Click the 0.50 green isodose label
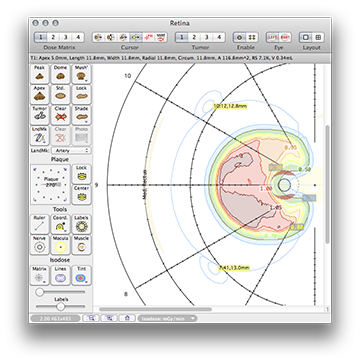The height and width of the screenshot is (363, 360). click(304, 169)
